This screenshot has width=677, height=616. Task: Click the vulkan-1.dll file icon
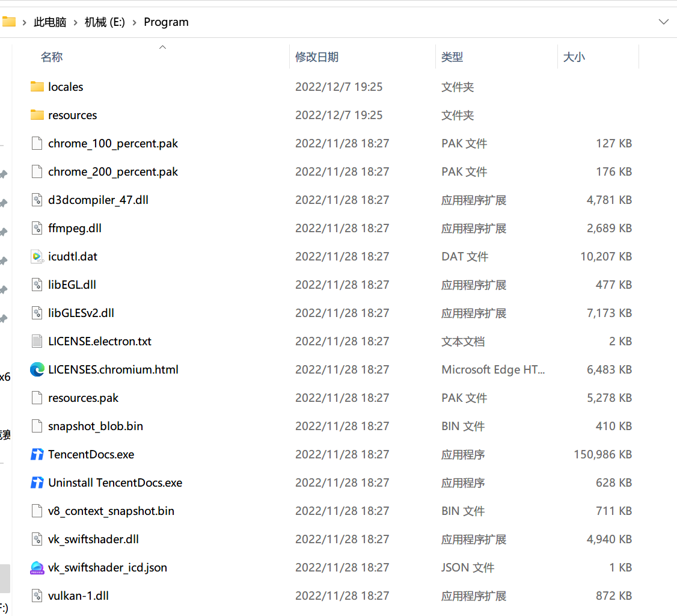tap(37, 596)
